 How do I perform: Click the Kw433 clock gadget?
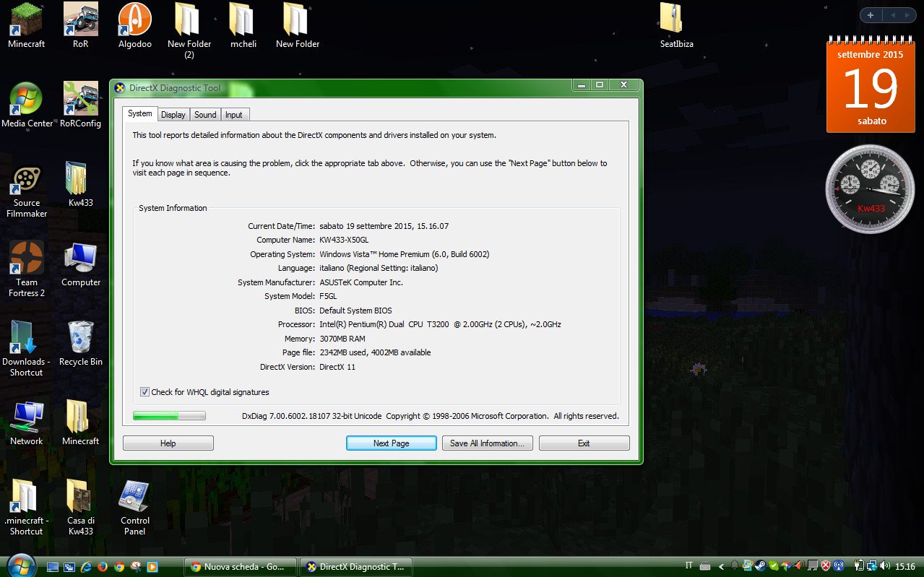[871, 188]
